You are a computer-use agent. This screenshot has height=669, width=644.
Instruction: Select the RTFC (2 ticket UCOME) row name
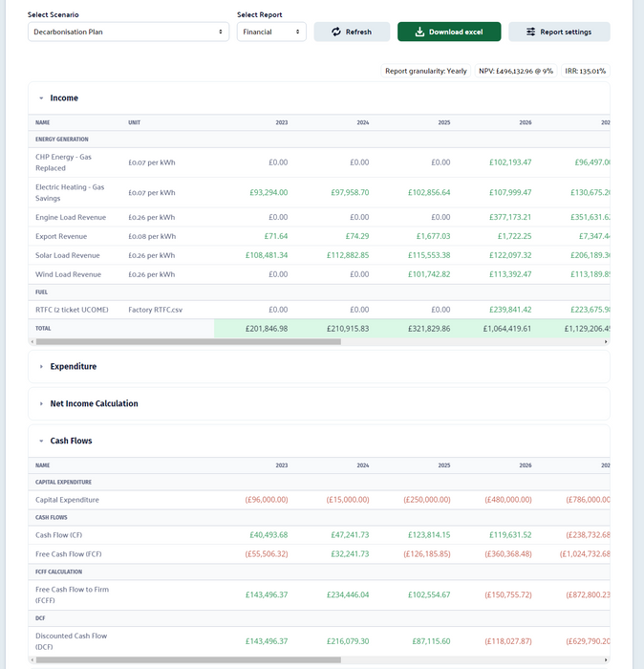(72, 310)
